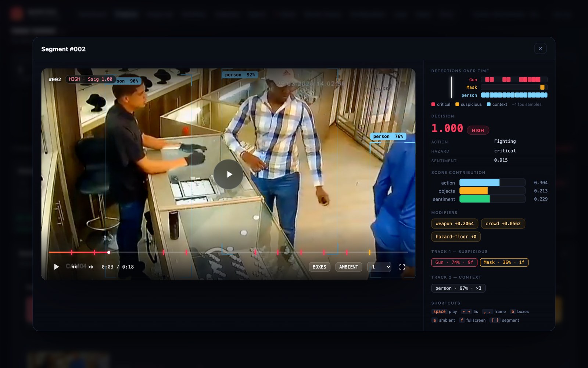The height and width of the screenshot is (368, 588).
Task: Click the action score contribution bar
Action: point(492,183)
